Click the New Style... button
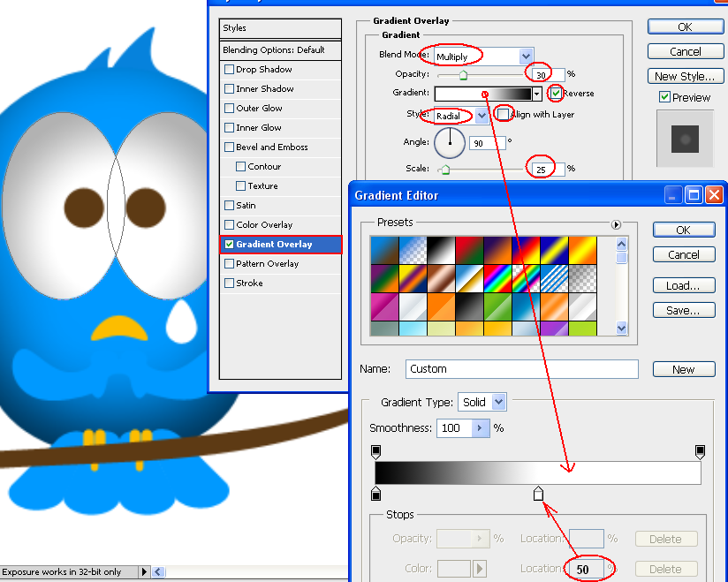728x582 pixels. click(x=686, y=76)
